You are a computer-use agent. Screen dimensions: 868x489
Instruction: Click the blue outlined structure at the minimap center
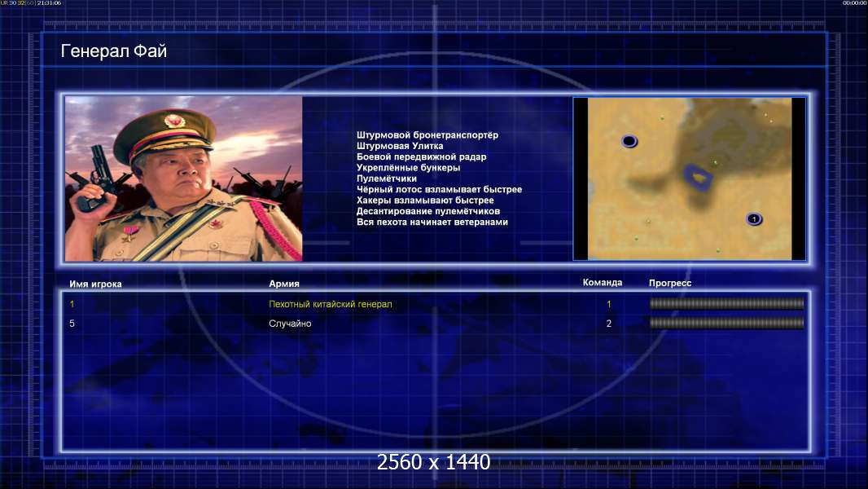[698, 177]
